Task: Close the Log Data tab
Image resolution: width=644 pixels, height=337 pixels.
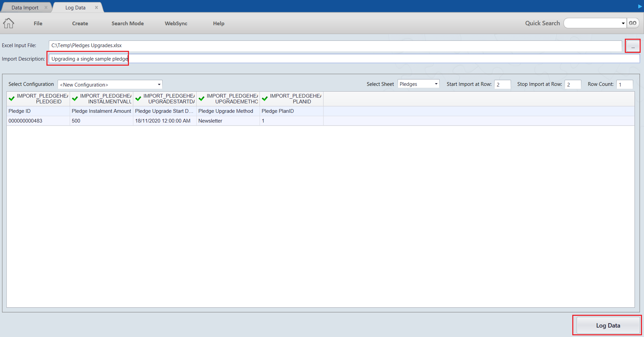Action: tap(96, 7)
